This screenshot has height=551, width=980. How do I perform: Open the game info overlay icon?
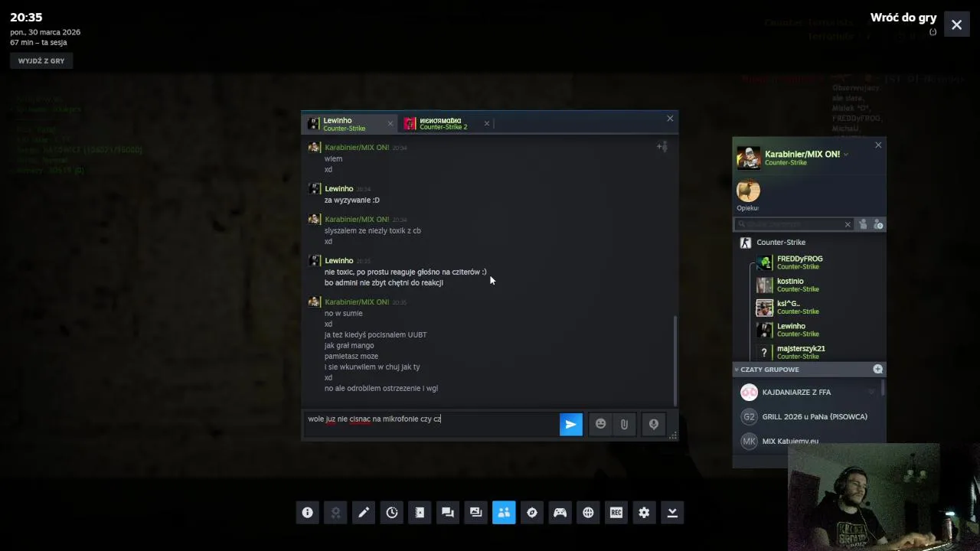point(307,513)
